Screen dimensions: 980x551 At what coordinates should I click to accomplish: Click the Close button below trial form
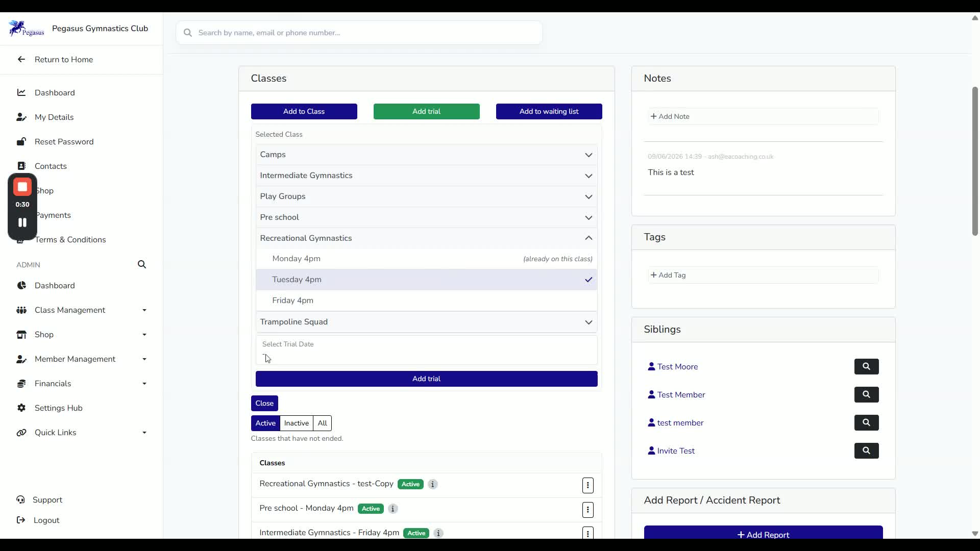coord(264,403)
